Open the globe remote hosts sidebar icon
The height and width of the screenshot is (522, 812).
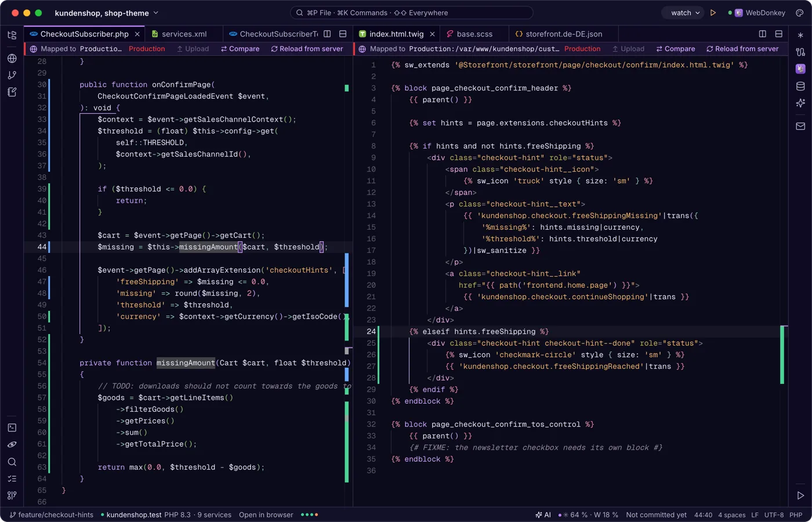[x=12, y=59]
